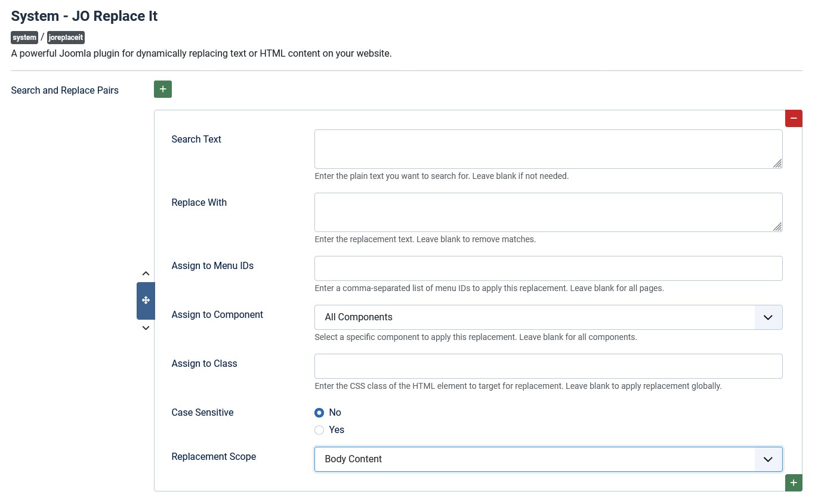
Task: Click the blue move handle icon
Action: coord(146,301)
